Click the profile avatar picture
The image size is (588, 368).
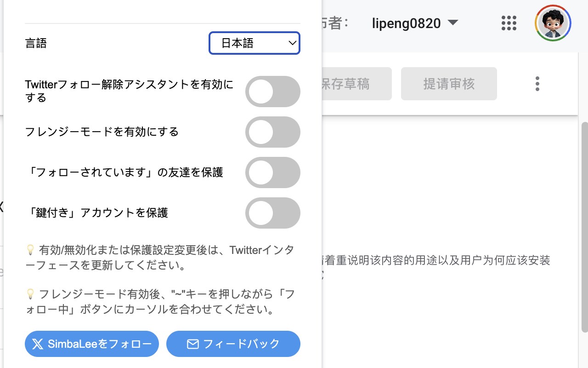pyautogui.click(x=553, y=23)
